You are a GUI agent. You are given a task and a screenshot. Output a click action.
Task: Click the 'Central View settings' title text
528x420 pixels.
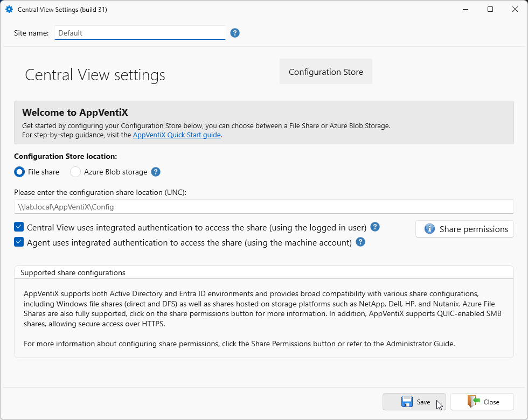coord(95,75)
